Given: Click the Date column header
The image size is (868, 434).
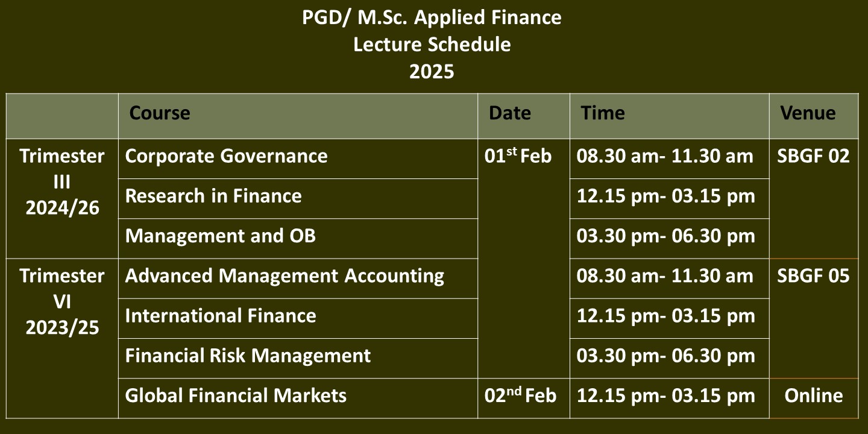Looking at the screenshot, I should point(523,116).
